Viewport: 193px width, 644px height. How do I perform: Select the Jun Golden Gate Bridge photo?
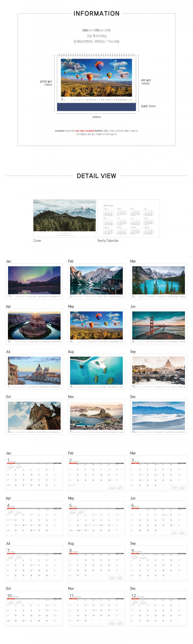[x=158, y=327]
